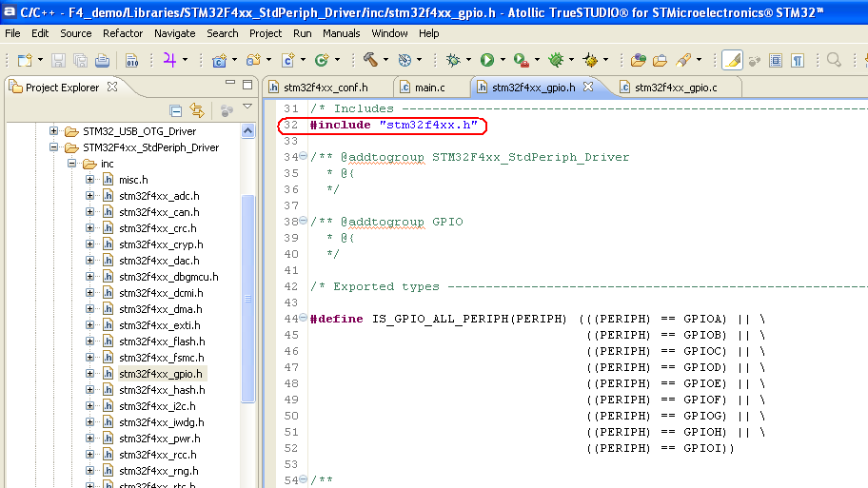Click the flashlight Search icon
The width and height of the screenshot is (868, 488).
pyautogui.click(x=683, y=60)
